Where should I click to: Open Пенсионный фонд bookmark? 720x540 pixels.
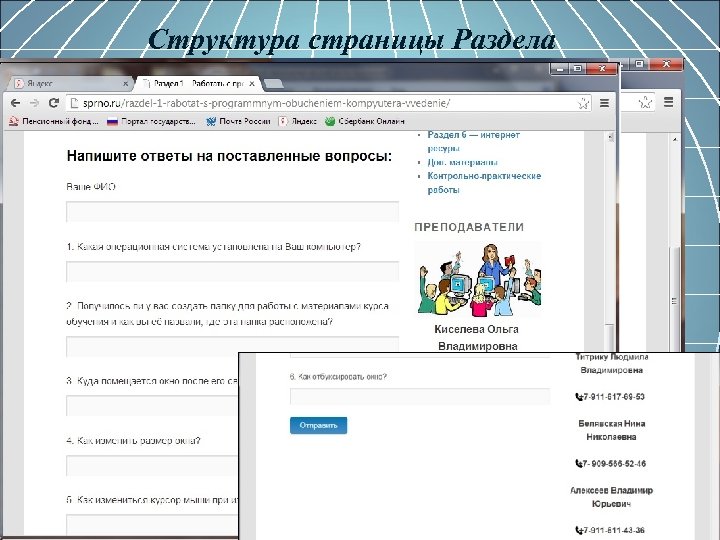(x=54, y=121)
